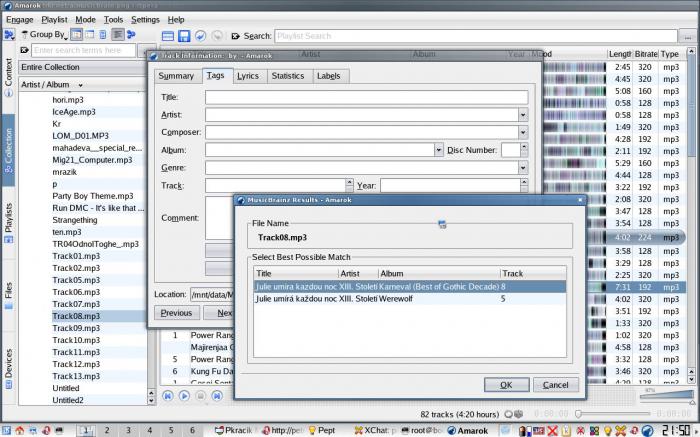Select the second collection view mode icon
This screenshot has height=437, width=700.
tap(90, 34)
